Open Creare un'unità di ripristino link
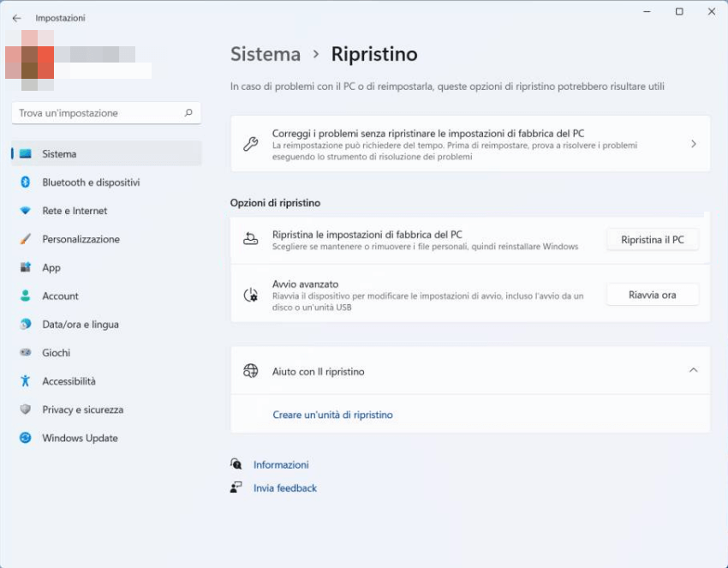Viewport: 728px width, 568px height. click(x=332, y=415)
